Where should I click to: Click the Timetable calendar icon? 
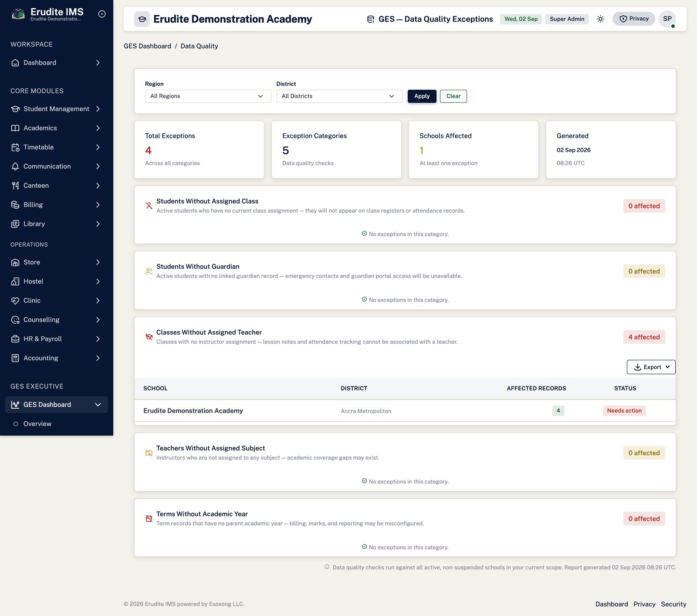(x=15, y=147)
